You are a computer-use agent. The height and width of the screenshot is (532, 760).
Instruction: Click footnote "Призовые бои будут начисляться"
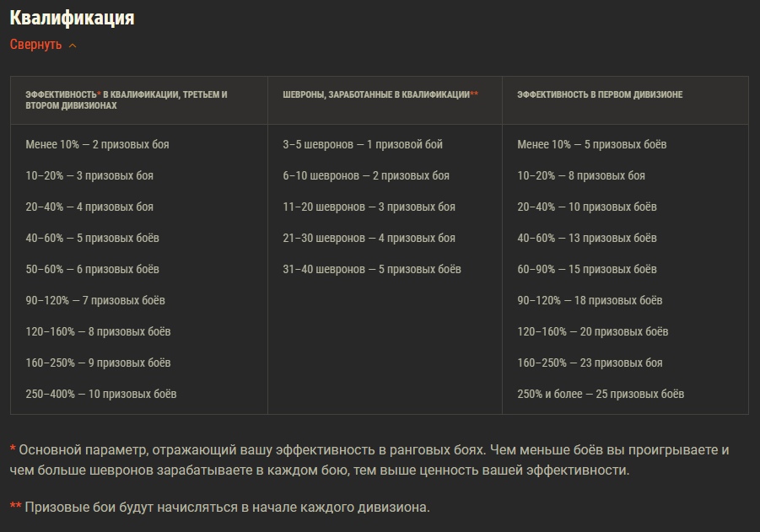(226, 507)
